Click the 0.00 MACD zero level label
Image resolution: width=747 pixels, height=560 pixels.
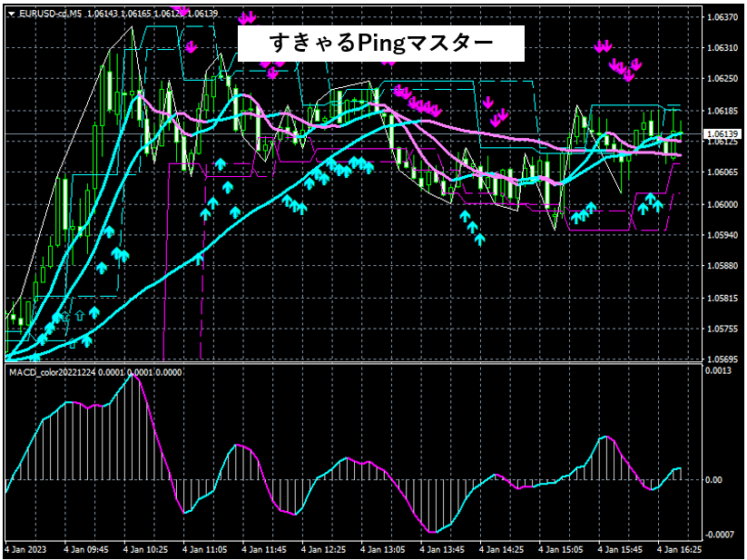tap(713, 479)
